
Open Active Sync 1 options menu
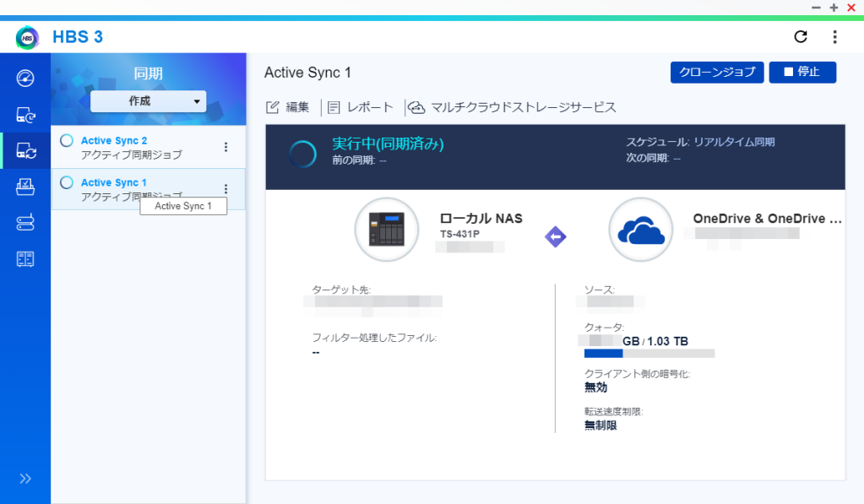pos(226,189)
